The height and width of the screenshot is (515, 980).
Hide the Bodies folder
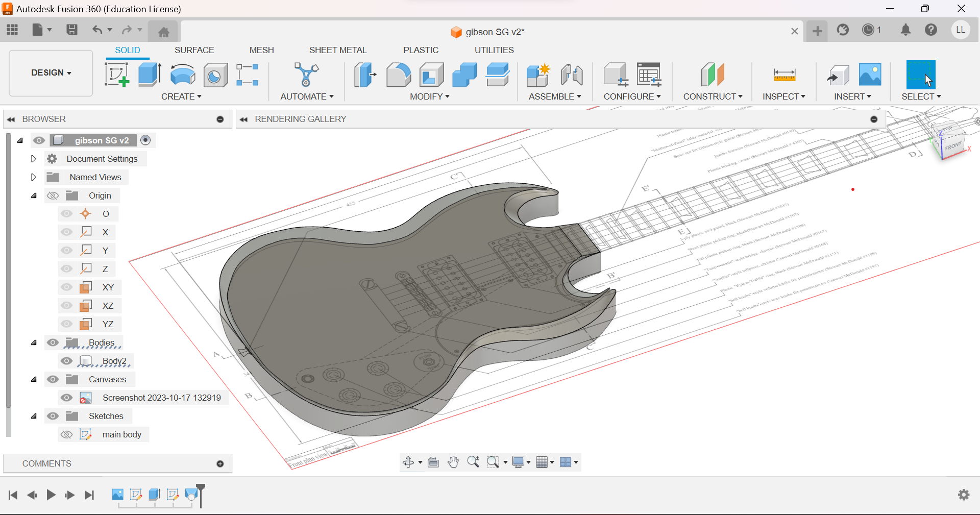coord(53,342)
